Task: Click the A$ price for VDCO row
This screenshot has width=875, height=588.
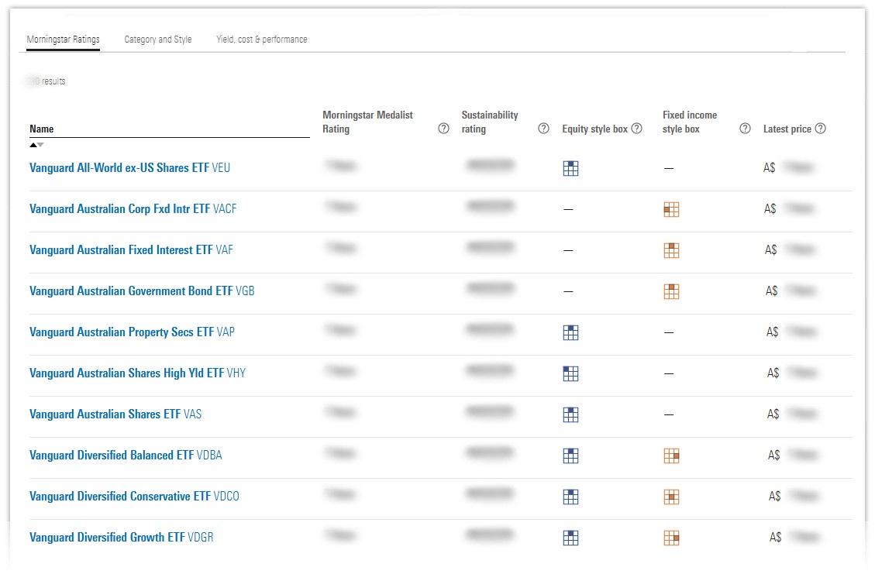Action: pos(794,496)
